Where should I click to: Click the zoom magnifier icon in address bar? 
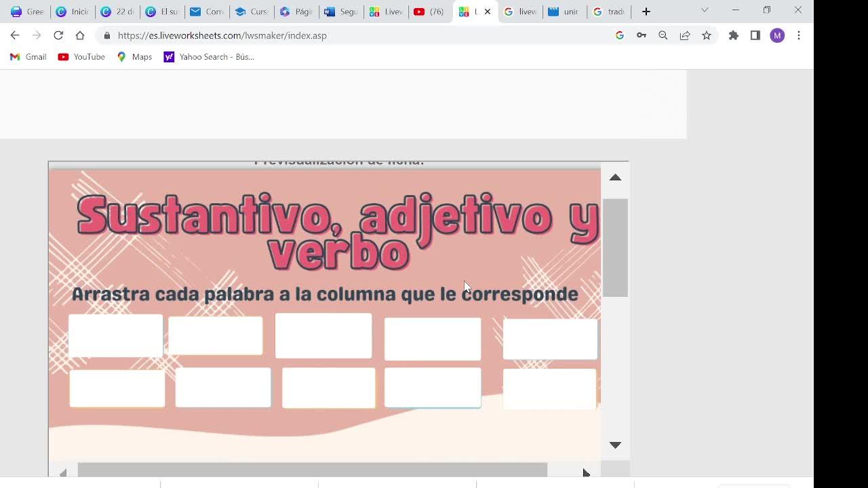[x=663, y=35]
